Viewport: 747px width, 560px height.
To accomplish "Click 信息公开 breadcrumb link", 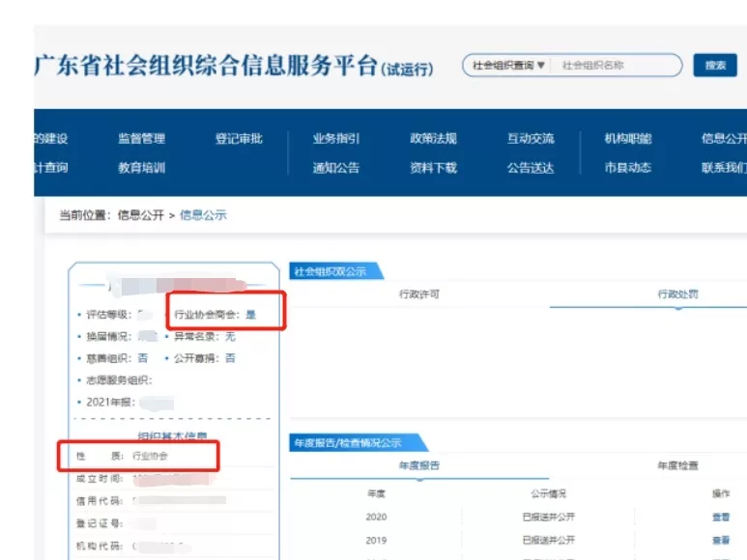I will (141, 215).
